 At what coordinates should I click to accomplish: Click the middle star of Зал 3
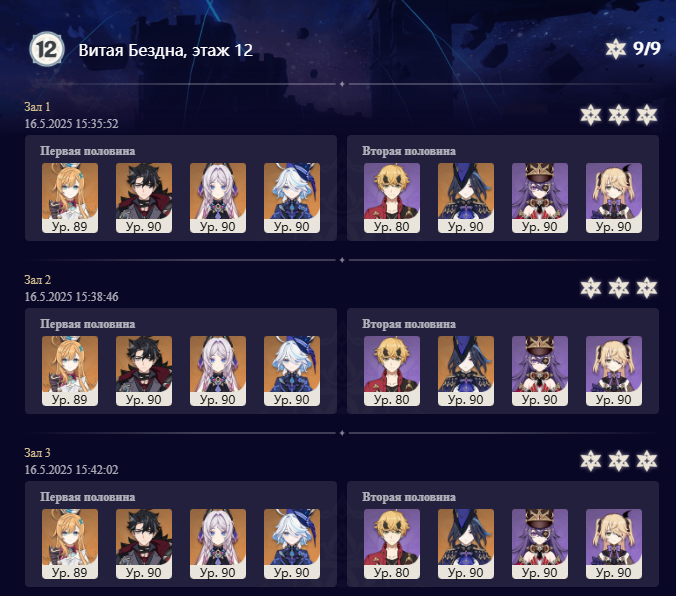[618, 461]
